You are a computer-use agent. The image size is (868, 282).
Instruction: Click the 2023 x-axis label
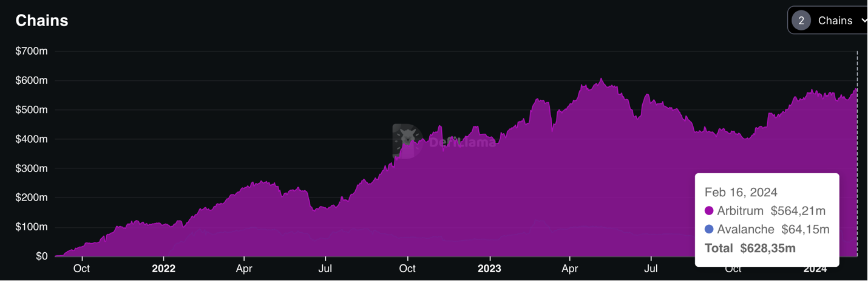[x=489, y=269]
